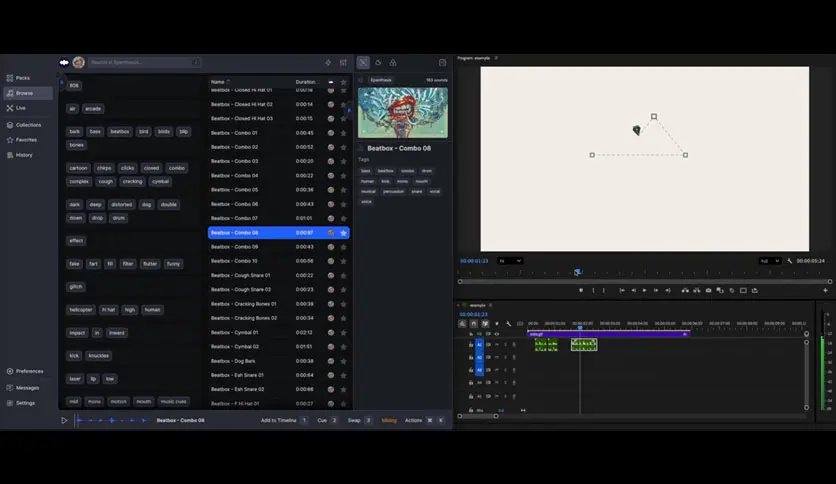Click Add Marker in Program monitor
The image size is (836, 484).
point(581,291)
